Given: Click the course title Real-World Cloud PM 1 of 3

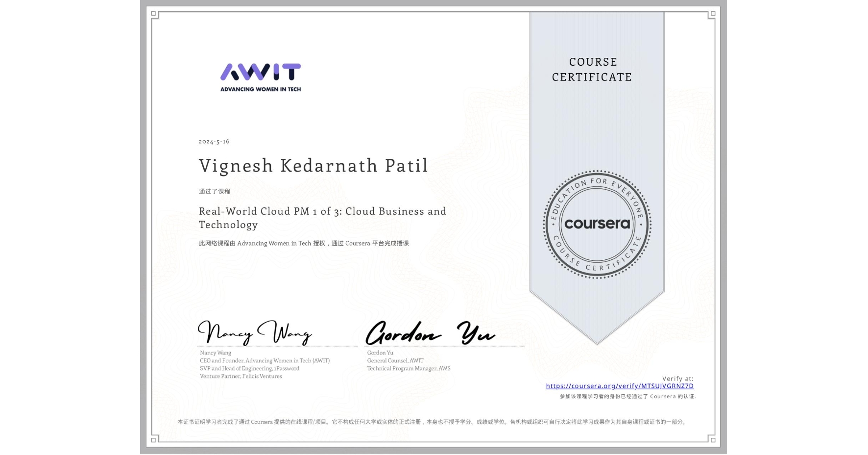Looking at the screenshot, I should click(322, 218).
